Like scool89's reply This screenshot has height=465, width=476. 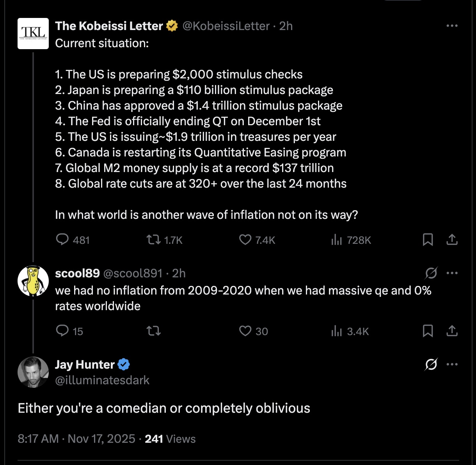pyautogui.click(x=245, y=331)
